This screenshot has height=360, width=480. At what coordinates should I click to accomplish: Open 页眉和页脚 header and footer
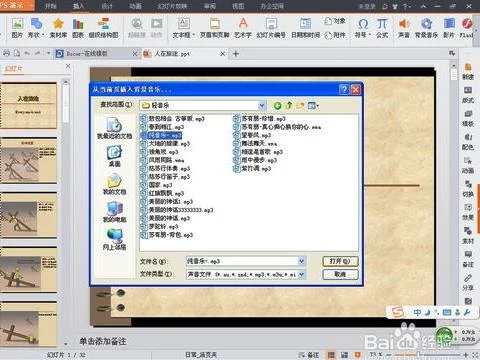215,28
